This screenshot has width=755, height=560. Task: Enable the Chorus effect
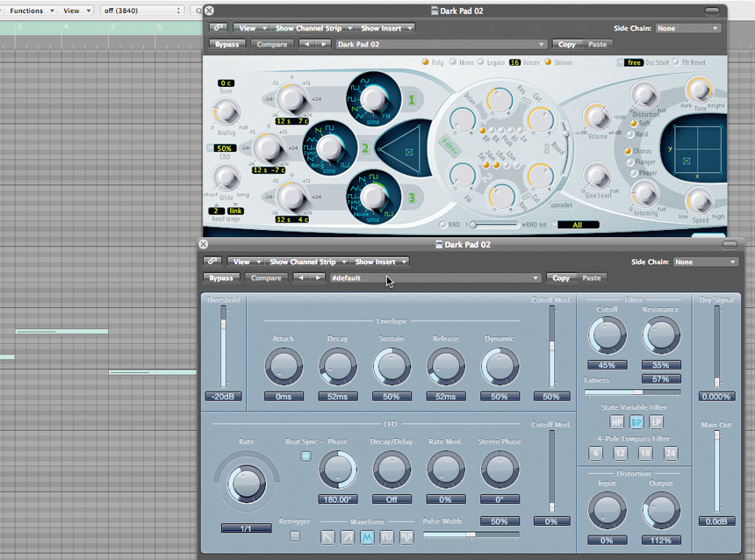tap(628, 151)
